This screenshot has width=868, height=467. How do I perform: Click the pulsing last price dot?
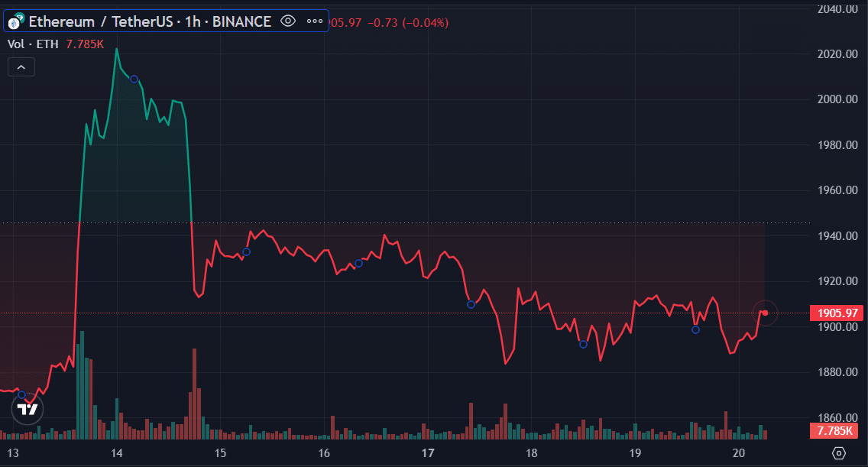(765, 313)
